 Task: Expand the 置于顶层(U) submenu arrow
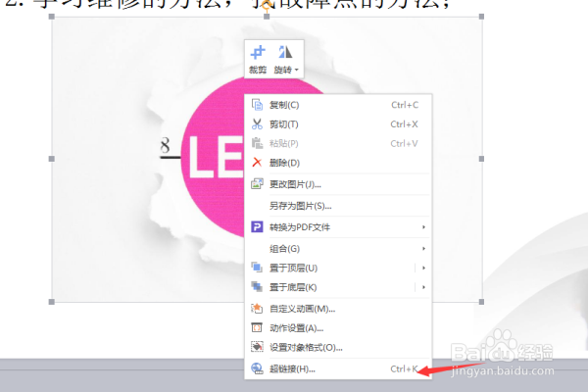(x=423, y=268)
